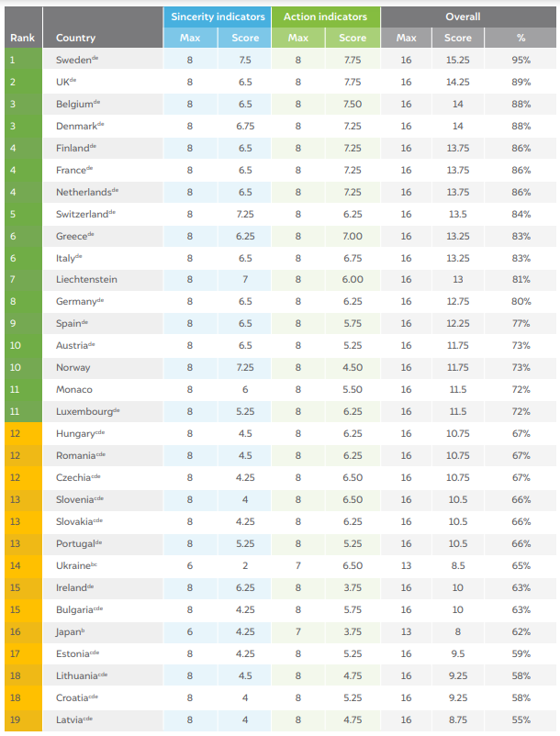560x736 pixels.
Task: Select the Monaco country cell
Action: (x=73, y=389)
